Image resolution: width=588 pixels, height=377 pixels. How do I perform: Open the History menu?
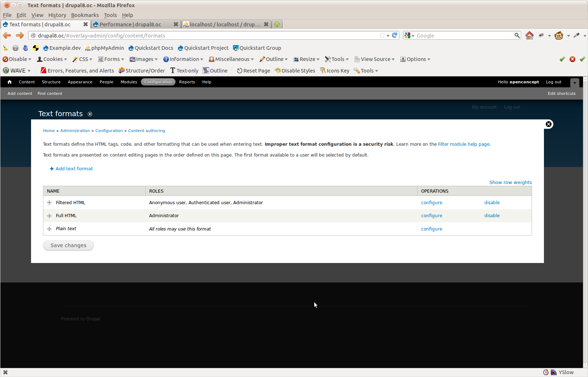pyautogui.click(x=57, y=15)
